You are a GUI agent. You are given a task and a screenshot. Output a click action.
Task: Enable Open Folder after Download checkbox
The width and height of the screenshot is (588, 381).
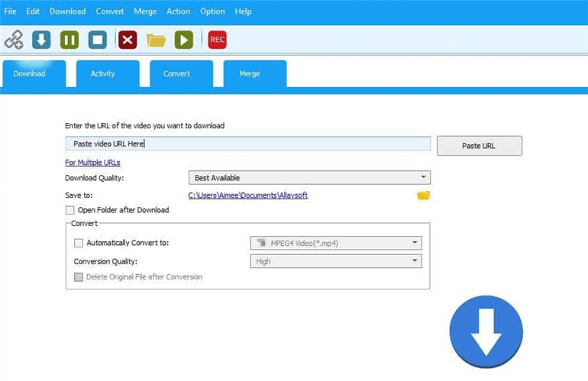pos(69,210)
